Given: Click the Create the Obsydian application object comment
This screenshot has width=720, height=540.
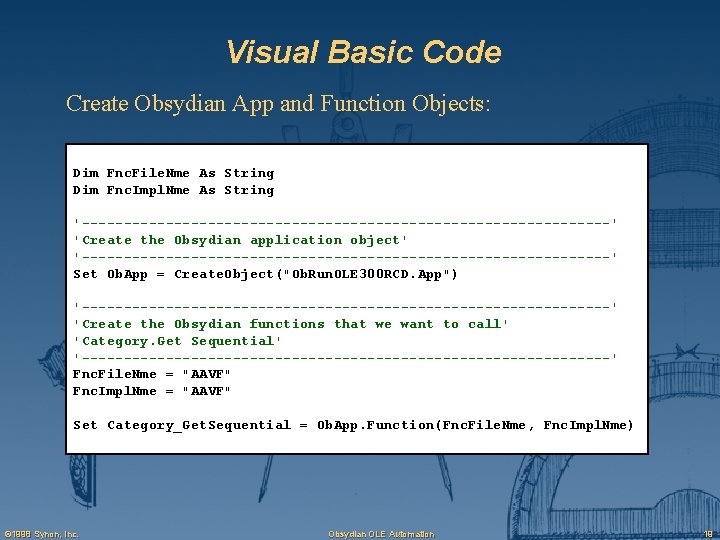Looking at the screenshot, I should (240, 241).
